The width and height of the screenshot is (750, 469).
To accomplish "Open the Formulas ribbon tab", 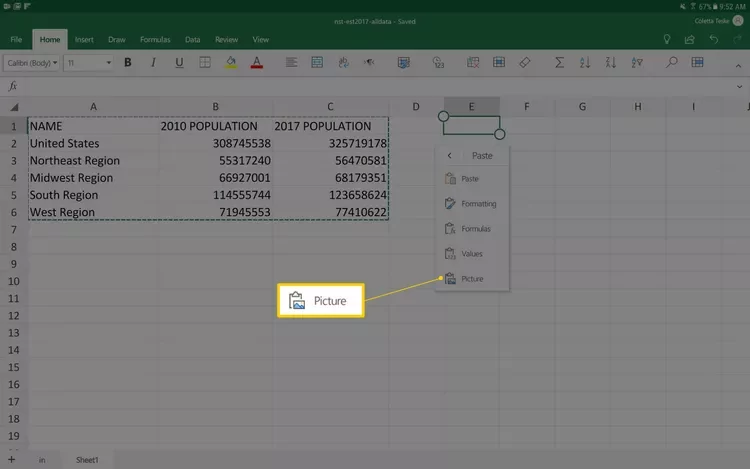I will pos(155,40).
